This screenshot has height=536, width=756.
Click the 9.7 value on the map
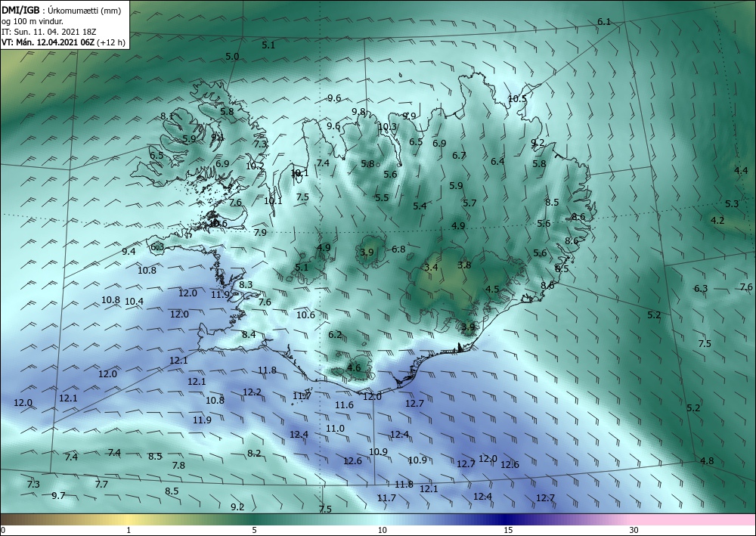point(58,495)
